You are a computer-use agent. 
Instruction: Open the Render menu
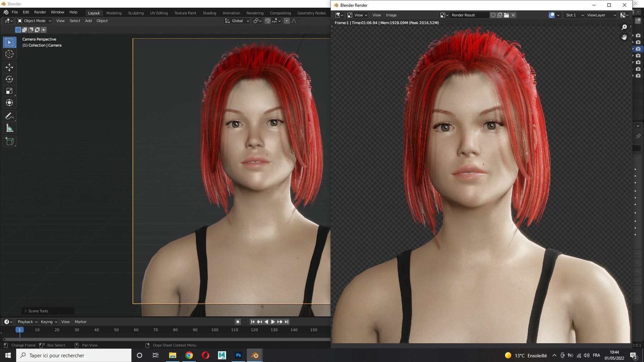[x=40, y=12]
